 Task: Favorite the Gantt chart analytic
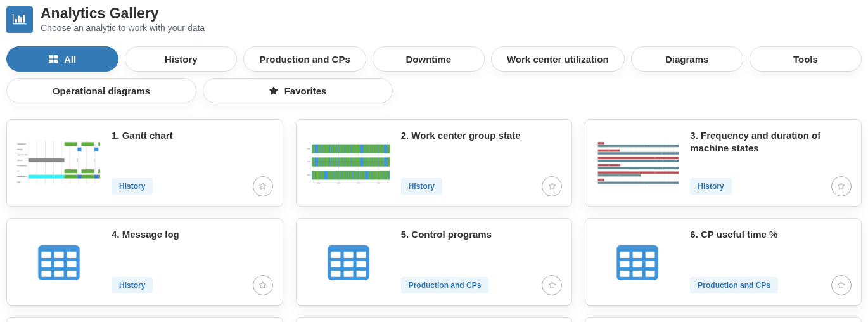pos(263,186)
